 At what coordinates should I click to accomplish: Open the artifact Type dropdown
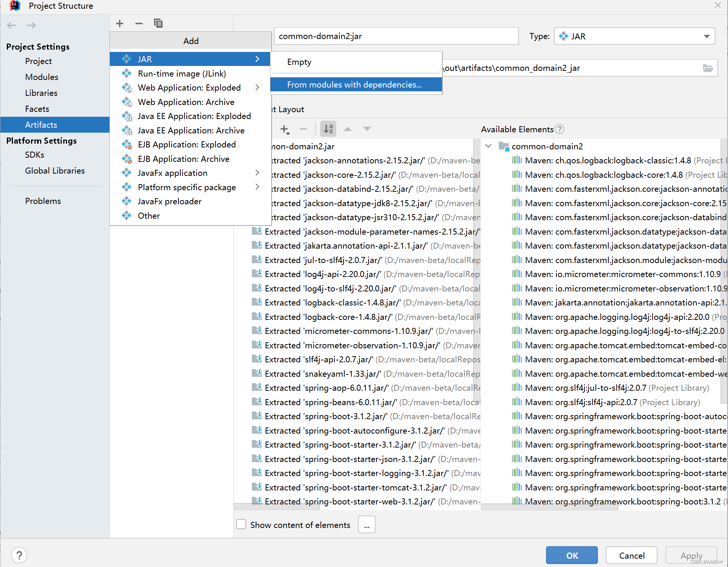(x=634, y=36)
